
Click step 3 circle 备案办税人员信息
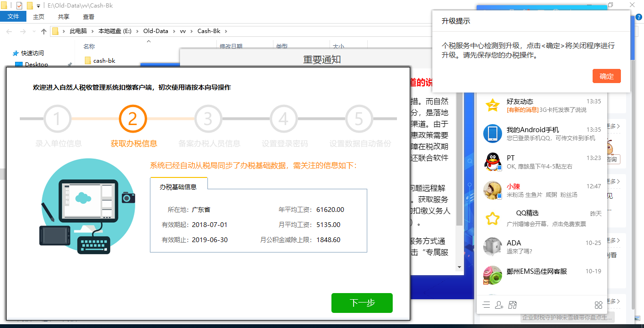coord(208,119)
